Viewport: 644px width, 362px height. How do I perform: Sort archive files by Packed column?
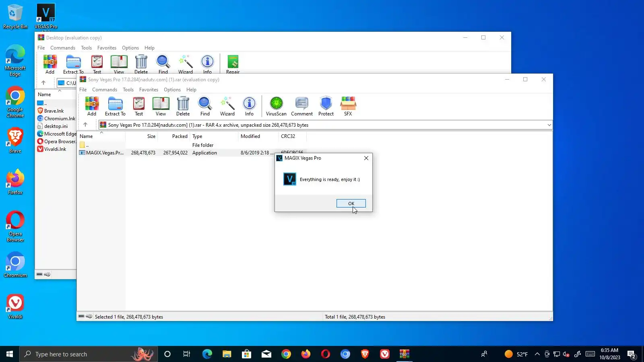point(174,136)
